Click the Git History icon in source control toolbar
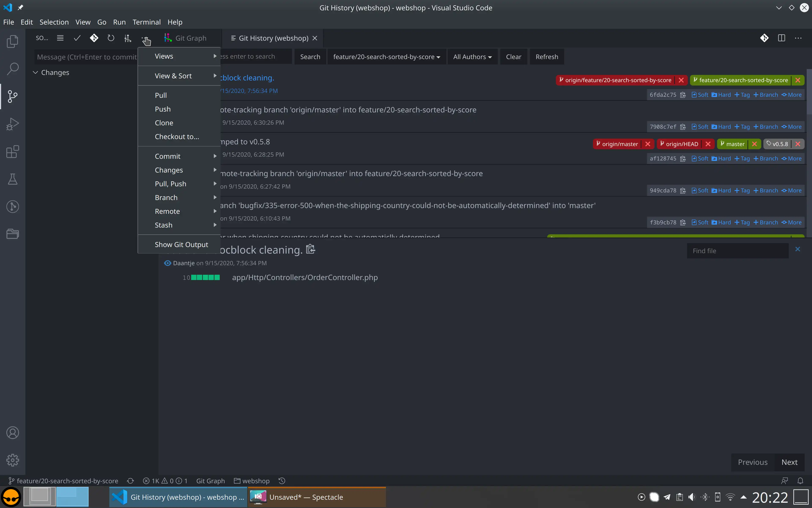The height and width of the screenshot is (508, 812). click(x=94, y=38)
